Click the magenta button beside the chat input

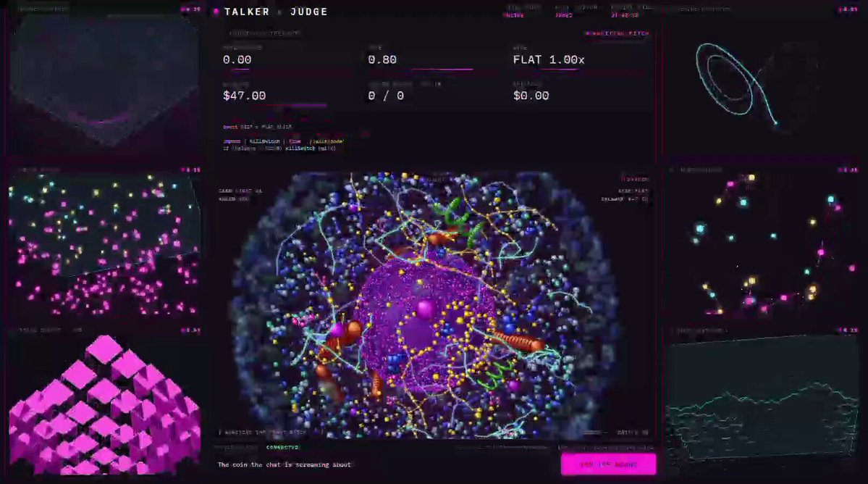click(x=608, y=464)
